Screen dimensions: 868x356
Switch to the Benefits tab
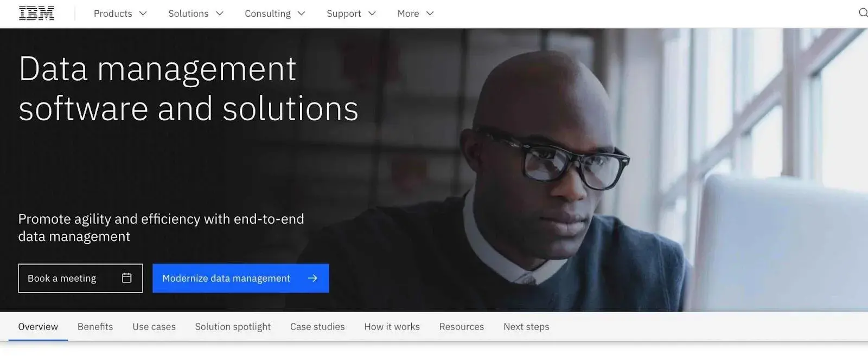coord(95,327)
